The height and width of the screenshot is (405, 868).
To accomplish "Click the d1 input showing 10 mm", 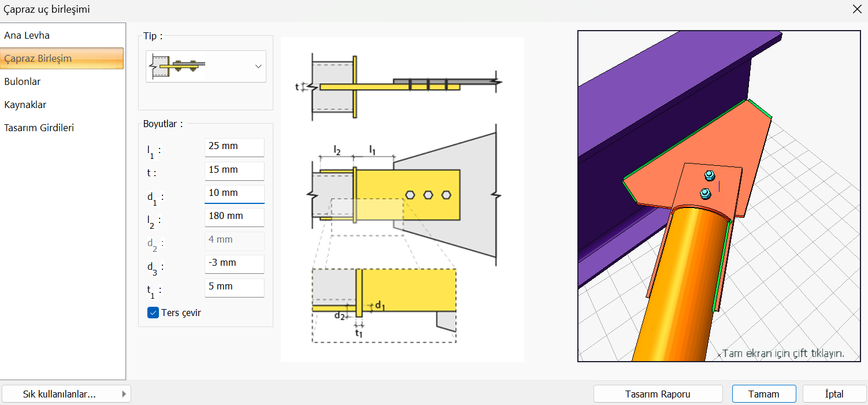I will 234,194.
